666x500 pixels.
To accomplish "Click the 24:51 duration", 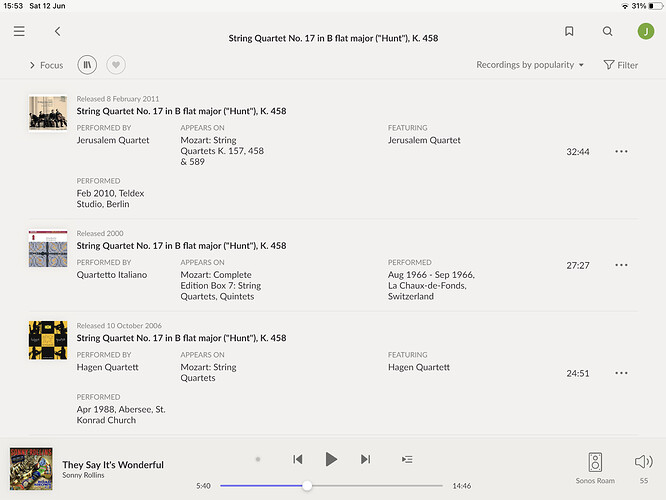I will [578, 373].
